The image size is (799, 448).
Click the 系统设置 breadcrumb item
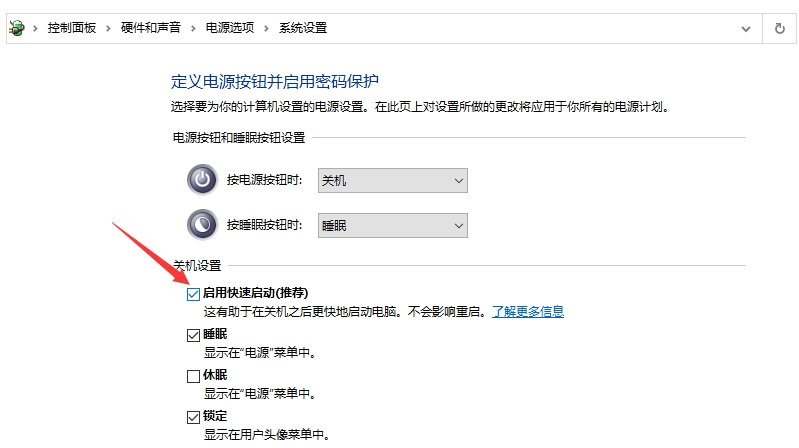pyautogui.click(x=303, y=28)
